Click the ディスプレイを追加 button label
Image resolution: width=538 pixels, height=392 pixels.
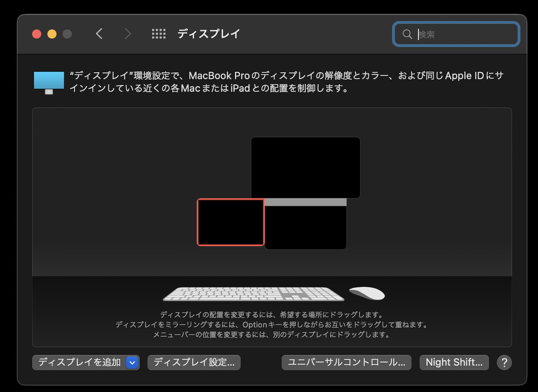[79, 362]
